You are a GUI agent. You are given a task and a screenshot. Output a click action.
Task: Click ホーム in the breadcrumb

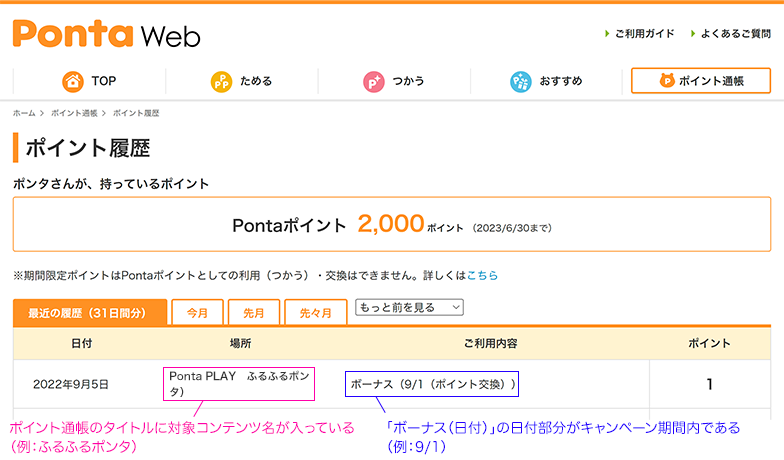pos(24,113)
